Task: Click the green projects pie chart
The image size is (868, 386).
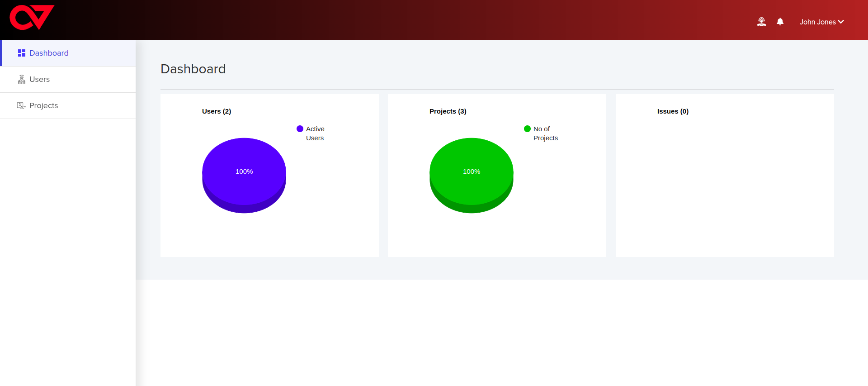Action: (472, 175)
